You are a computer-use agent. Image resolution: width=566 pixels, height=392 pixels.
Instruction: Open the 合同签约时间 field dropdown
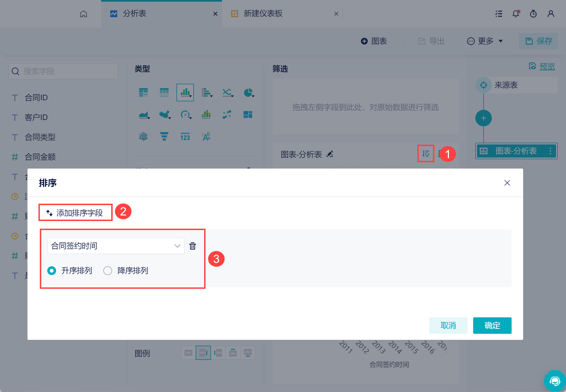116,246
